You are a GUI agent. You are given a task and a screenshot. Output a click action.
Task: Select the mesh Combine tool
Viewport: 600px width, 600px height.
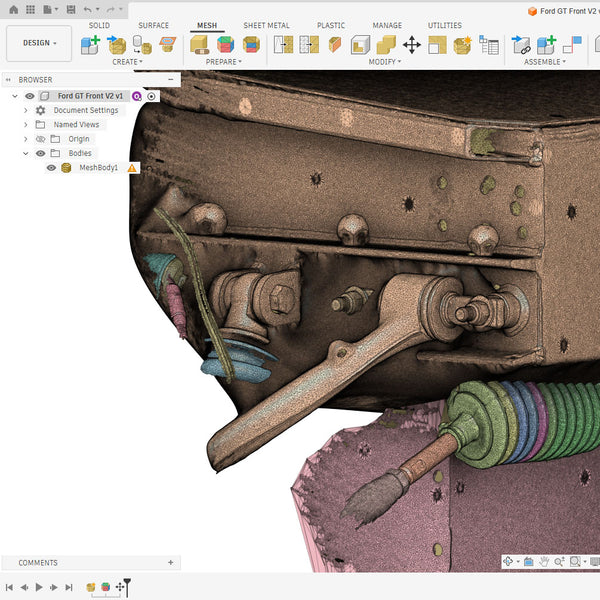point(386,45)
